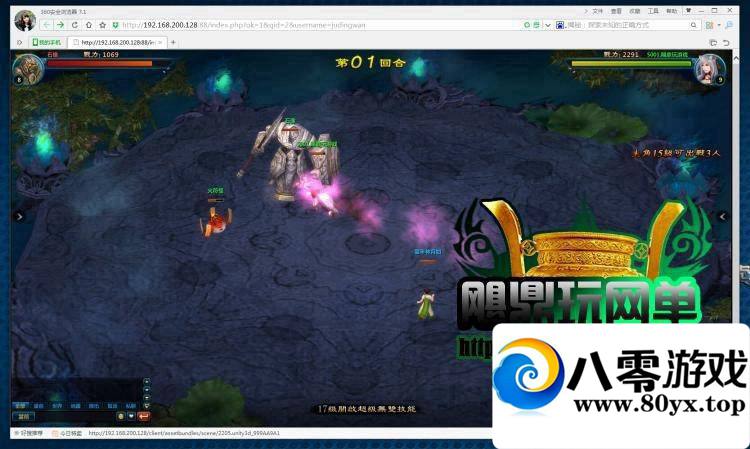The height and width of the screenshot is (449, 750).
Task: Click the tab list icon above game
Action: coord(713,43)
